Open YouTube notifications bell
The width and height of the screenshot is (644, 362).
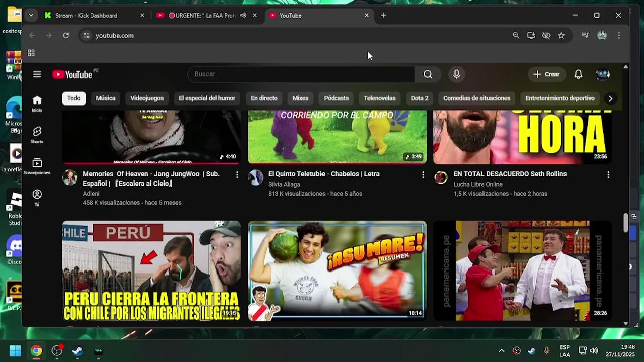578,74
